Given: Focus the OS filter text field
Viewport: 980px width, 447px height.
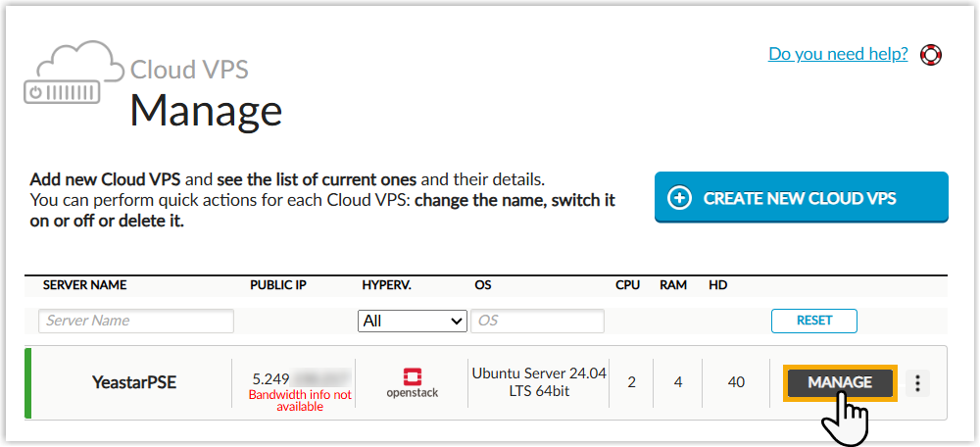Looking at the screenshot, I should 537,321.
